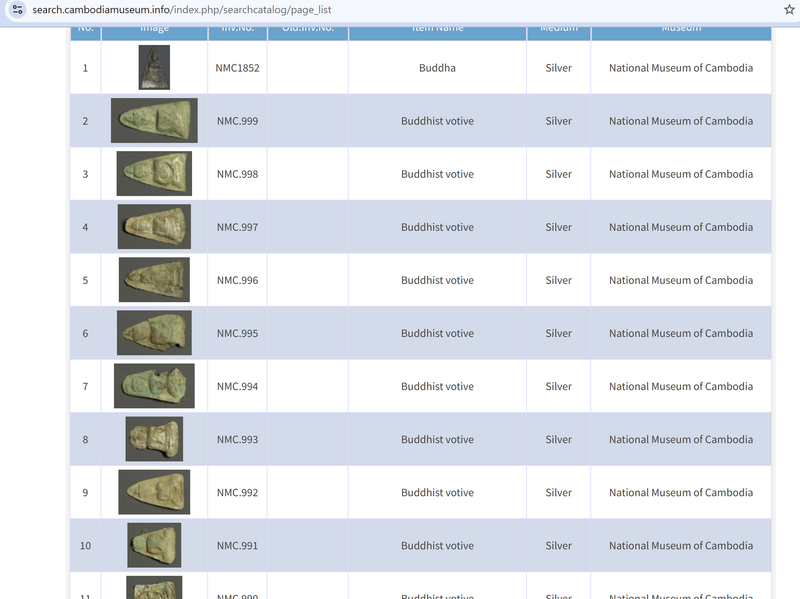
Task: Click row number 5 cell
Action: click(x=85, y=280)
